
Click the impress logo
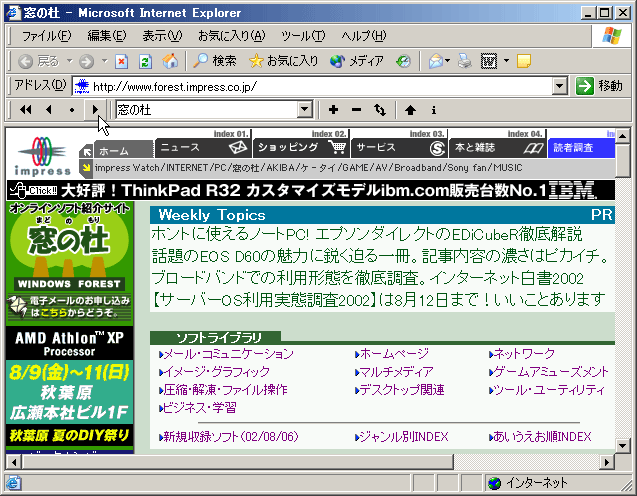(42, 156)
